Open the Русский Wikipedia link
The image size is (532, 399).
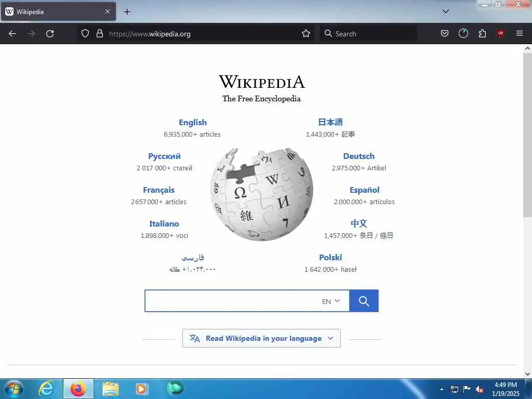pyautogui.click(x=164, y=156)
